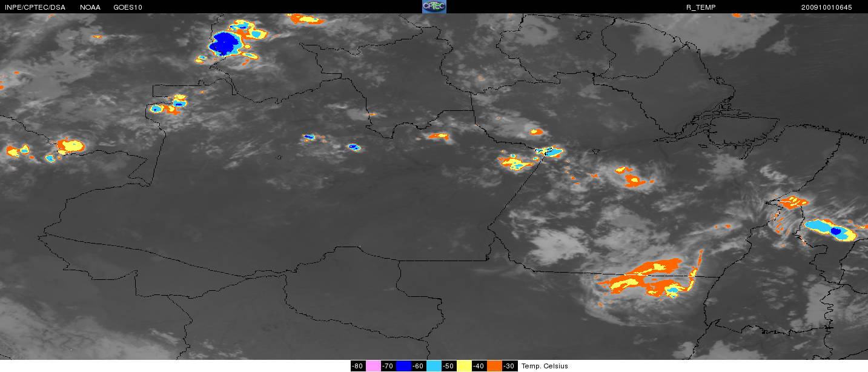Click the R_TEMP product label
Screen dimensions: 868x372
(700, 7)
